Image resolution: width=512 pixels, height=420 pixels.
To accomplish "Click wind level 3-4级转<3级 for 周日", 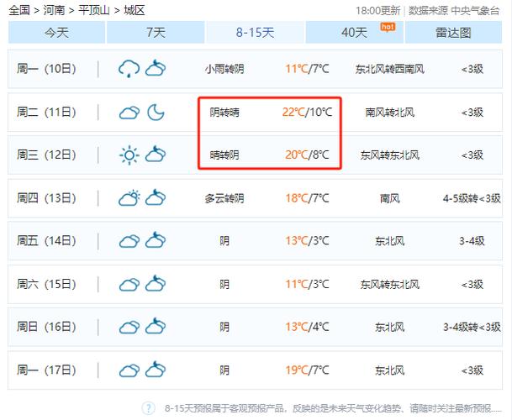I will tap(472, 327).
